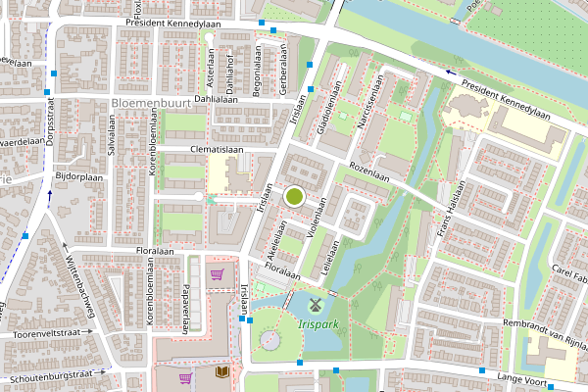The width and height of the screenshot is (588, 392).
Task: Click the green circle location marker
Action: 294,196
